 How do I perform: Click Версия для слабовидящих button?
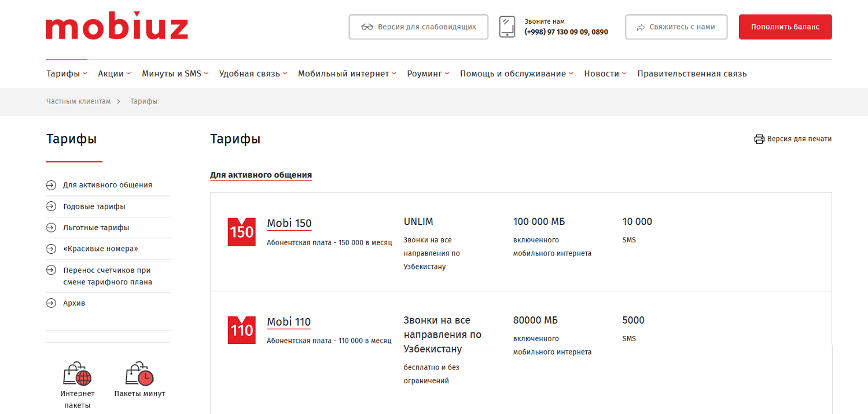(x=418, y=27)
